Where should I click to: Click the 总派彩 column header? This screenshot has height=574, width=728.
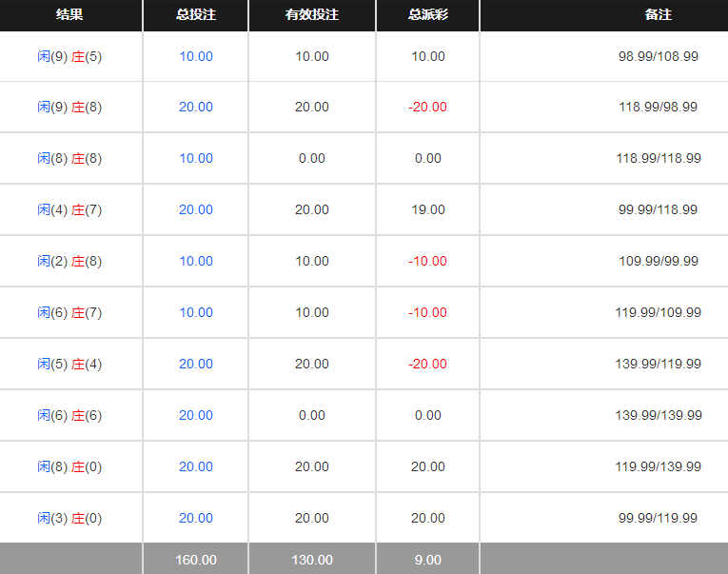[428, 15]
